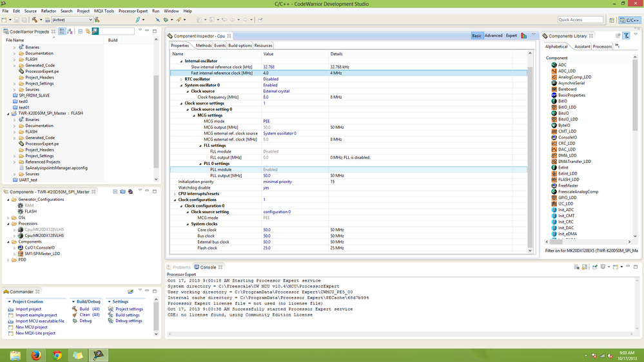Click the CodeWarrior taskbar icon

click(98, 355)
